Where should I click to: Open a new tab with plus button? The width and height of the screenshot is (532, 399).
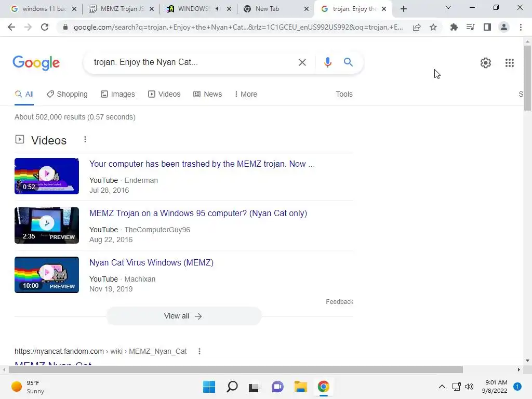403,9
